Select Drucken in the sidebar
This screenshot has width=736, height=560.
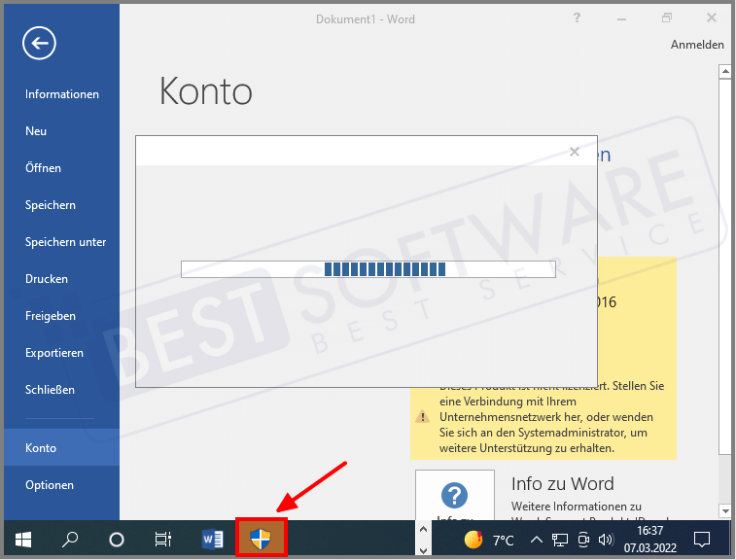coord(47,279)
